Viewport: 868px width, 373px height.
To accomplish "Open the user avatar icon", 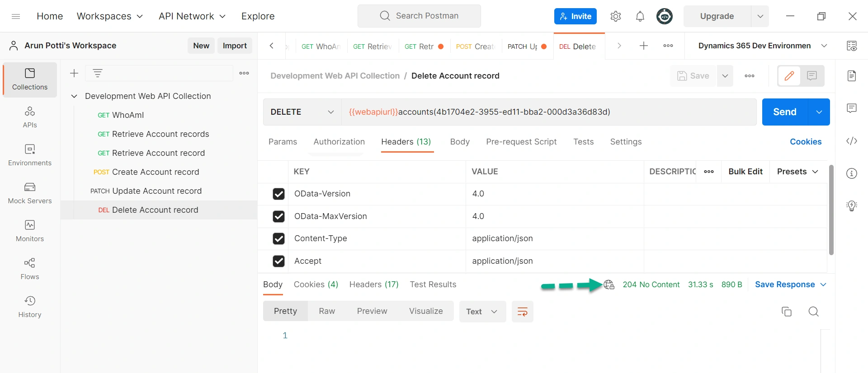I will (664, 16).
